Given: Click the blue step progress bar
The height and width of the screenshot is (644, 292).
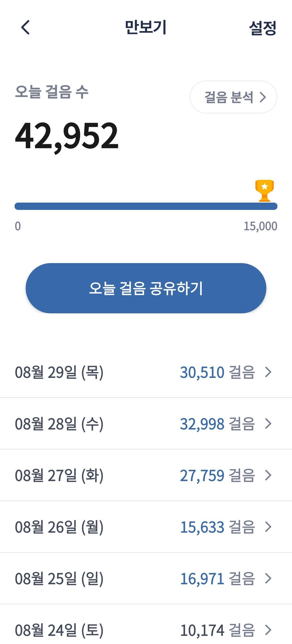Looking at the screenshot, I should 146,206.
